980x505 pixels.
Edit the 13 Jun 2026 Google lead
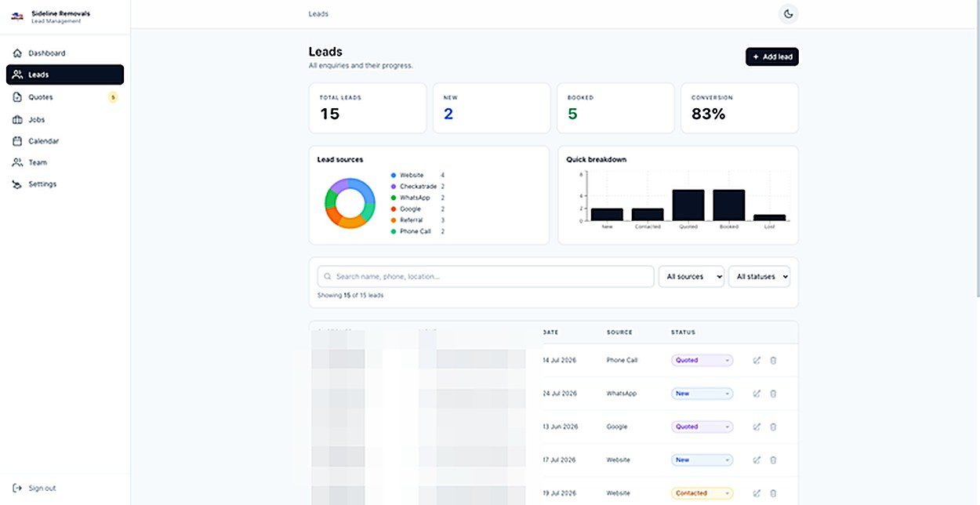(x=757, y=427)
